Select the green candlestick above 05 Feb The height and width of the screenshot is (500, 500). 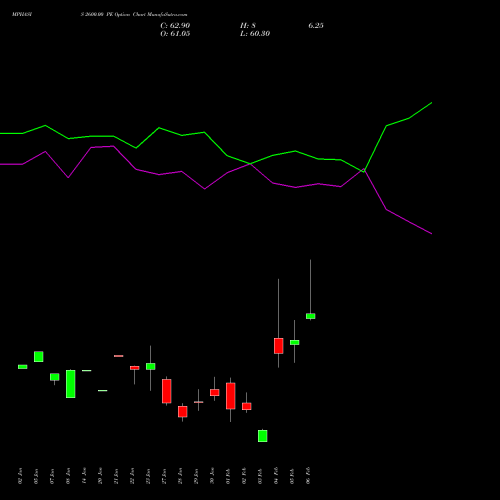[x=295, y=342]
